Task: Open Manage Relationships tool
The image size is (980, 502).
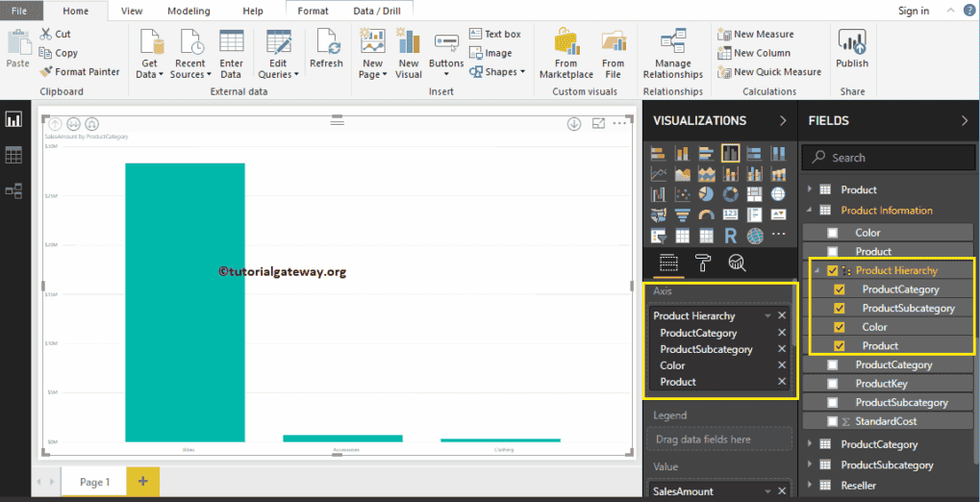Action: [x=672, y=55]
